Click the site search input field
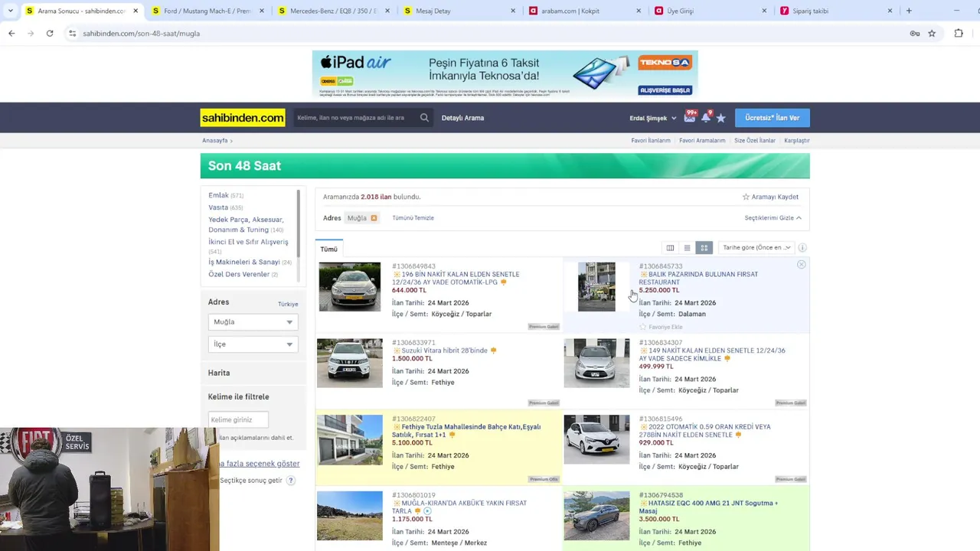The height and width of the screenshot is (551, 980). coord(356,118)
